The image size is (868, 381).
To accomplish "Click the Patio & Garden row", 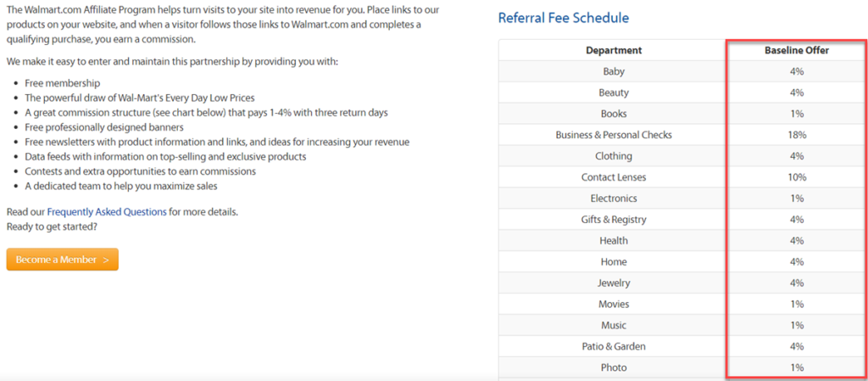I will [614, 346].
